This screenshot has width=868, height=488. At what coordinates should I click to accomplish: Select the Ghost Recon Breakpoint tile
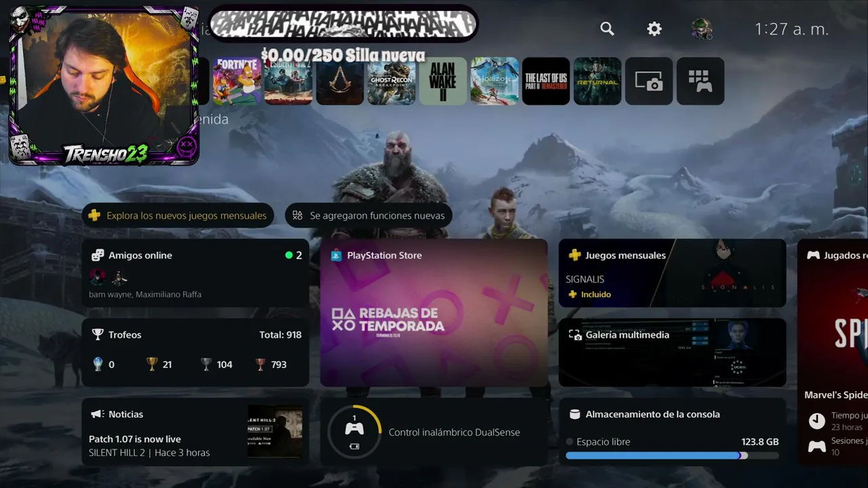392,81
